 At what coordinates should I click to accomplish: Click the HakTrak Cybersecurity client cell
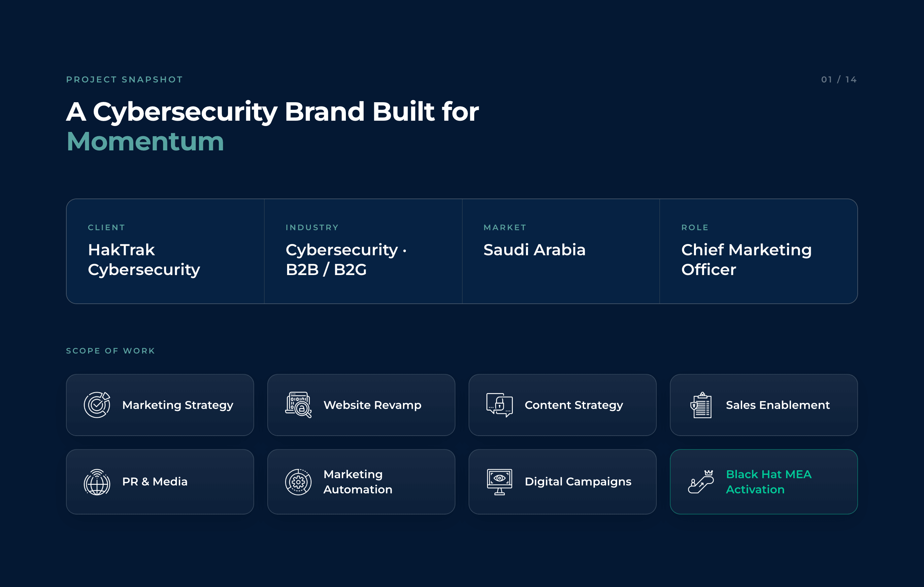[165, 251]
